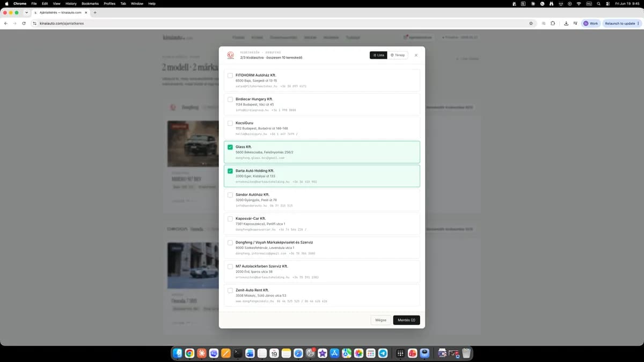The image size is (644, 362).
Task: Open the View menu
Action: pos(56,3)
